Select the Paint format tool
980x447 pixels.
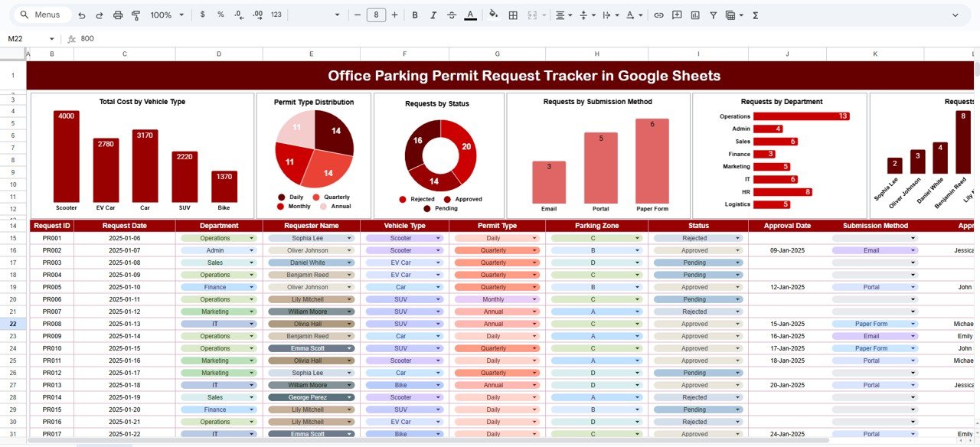click(136, 15)
